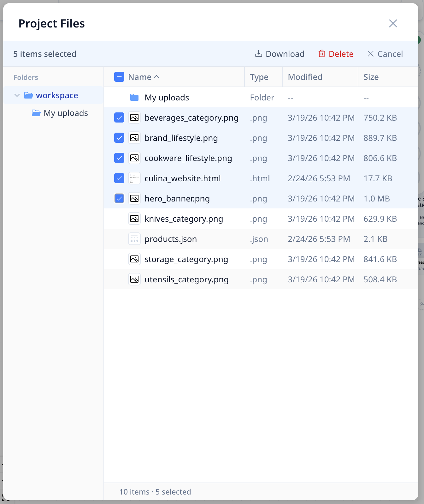Uncheck the beverages_category.png checkbox
The image size is (424, 504).
click(119, 118)
